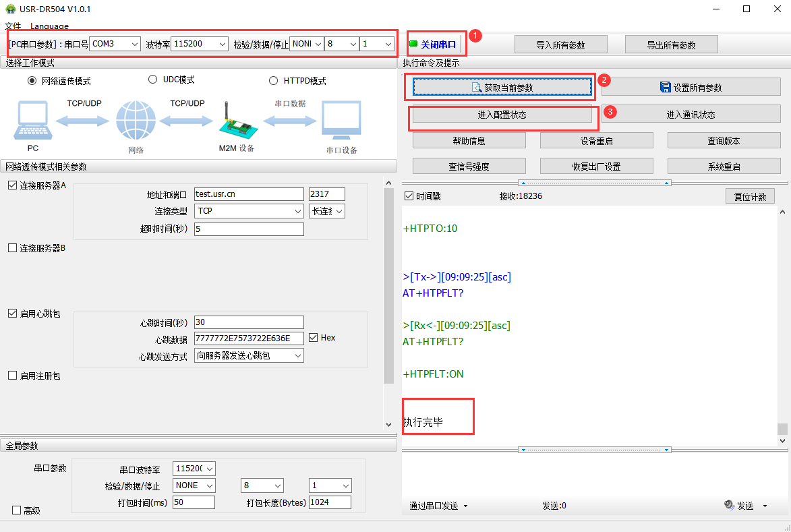The height and width of the screenshot is (532, 791).
Task: Click the green serial port status indicator
Action: coord(413,45)
